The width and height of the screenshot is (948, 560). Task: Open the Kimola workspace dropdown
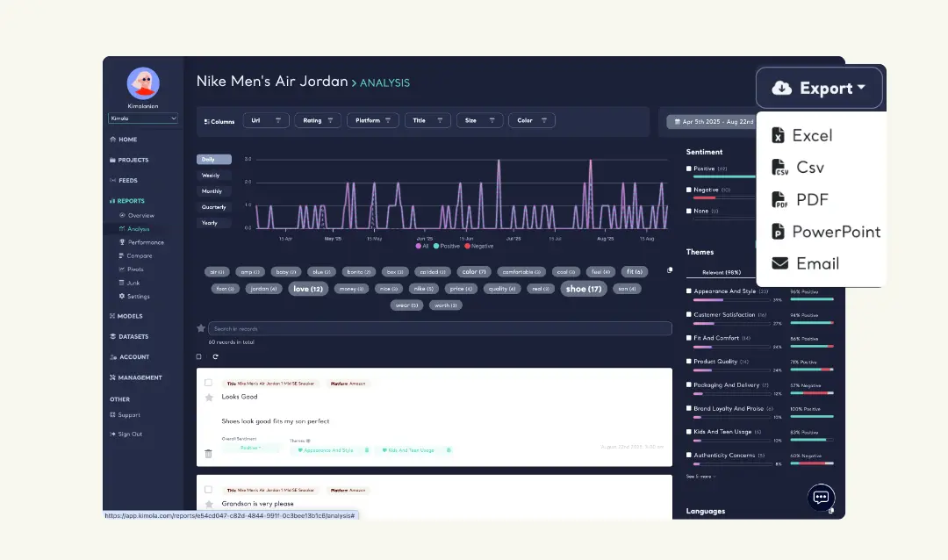coord(143,118)
